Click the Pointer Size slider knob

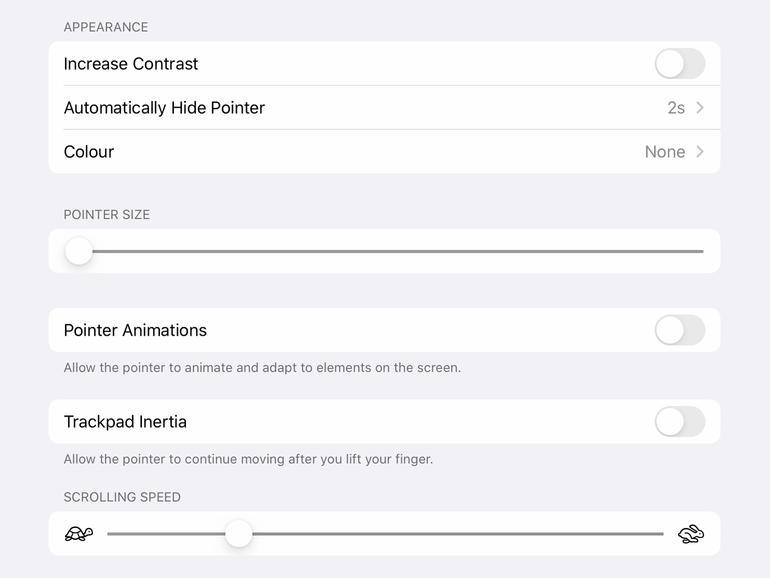[x=79, y=251]
